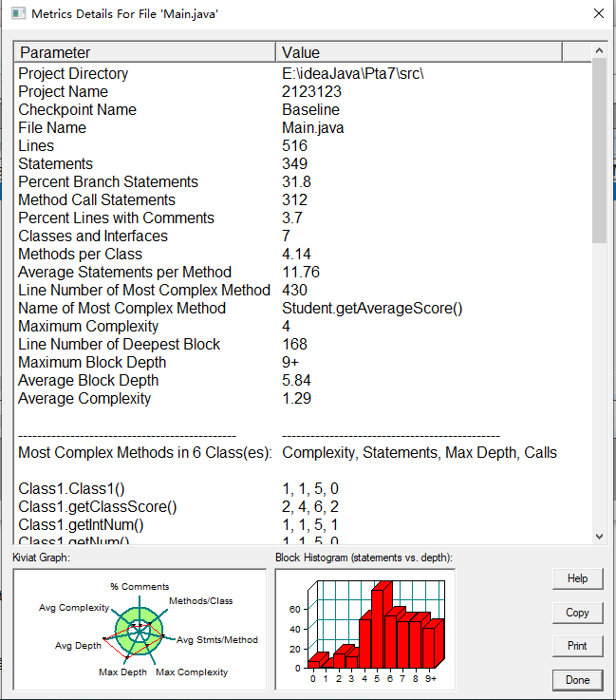
Task: Click the Baseline value
Action: 311,109
